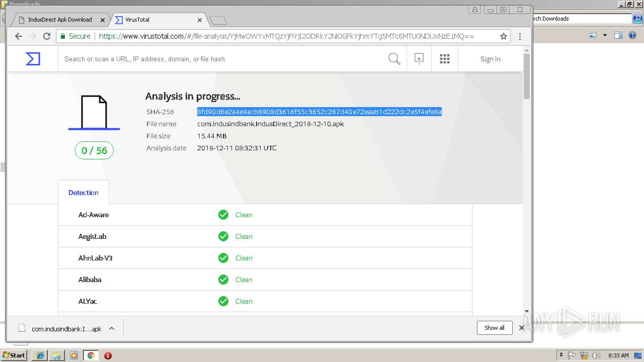Click the analysis date 2018-12-11 08:32:31 UTC

[x=236, y=148]
